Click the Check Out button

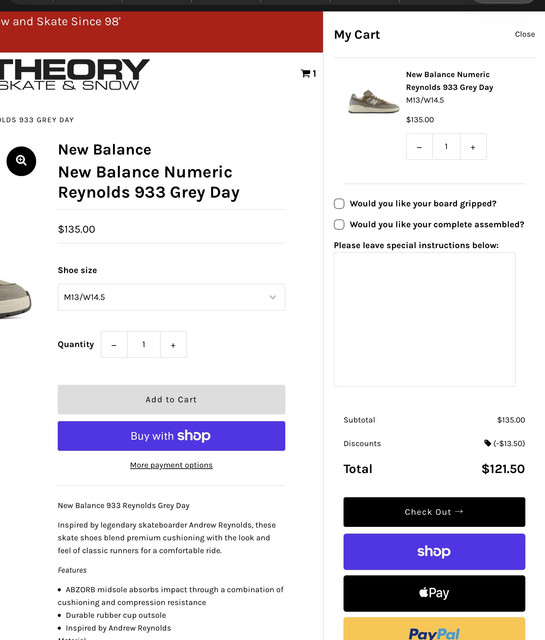434,512
